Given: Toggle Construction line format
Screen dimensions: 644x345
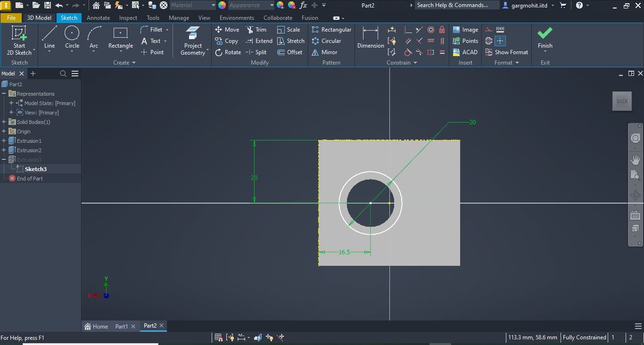Looking at the screenshot, I should 489,30.
